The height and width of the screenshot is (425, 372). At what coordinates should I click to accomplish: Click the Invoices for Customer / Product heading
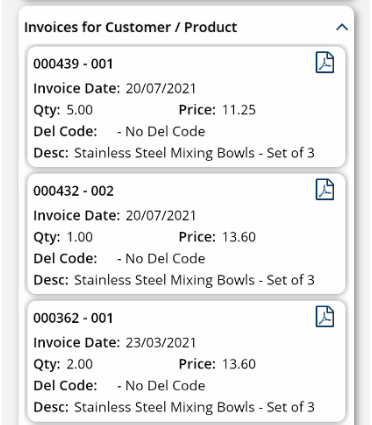click(x=131, y=27)
